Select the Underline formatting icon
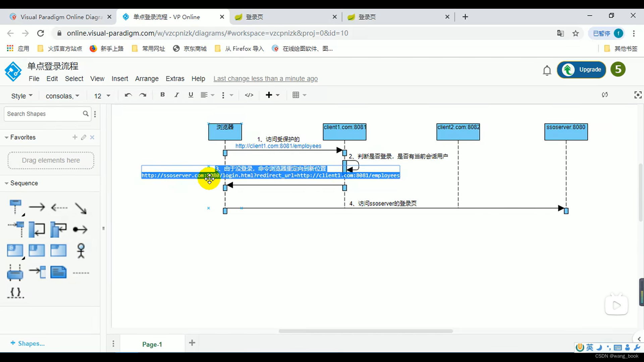This screenshot has height=362, width=644. 191,95
